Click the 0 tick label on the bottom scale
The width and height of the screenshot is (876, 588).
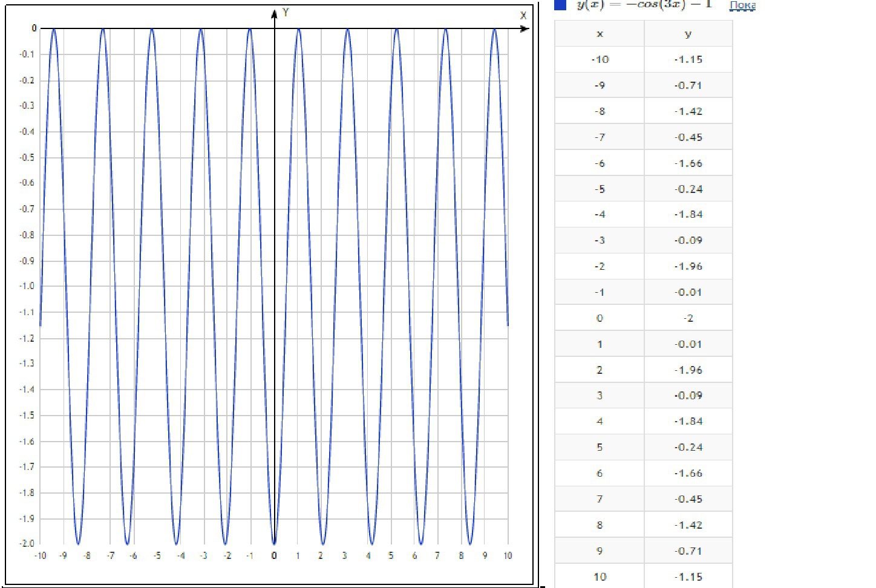tap(274, 556)
